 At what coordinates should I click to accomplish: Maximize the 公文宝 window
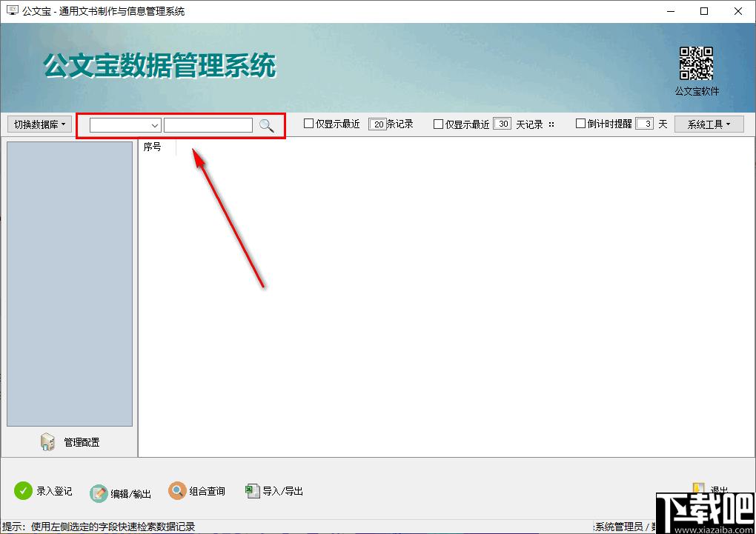click(x=704, y=11)
